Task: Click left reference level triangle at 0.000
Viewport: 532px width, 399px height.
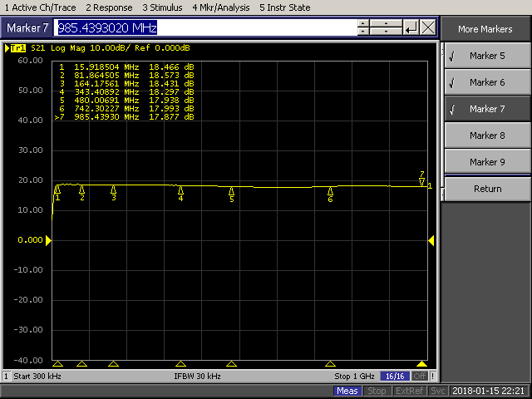Action: coord(48,240)
